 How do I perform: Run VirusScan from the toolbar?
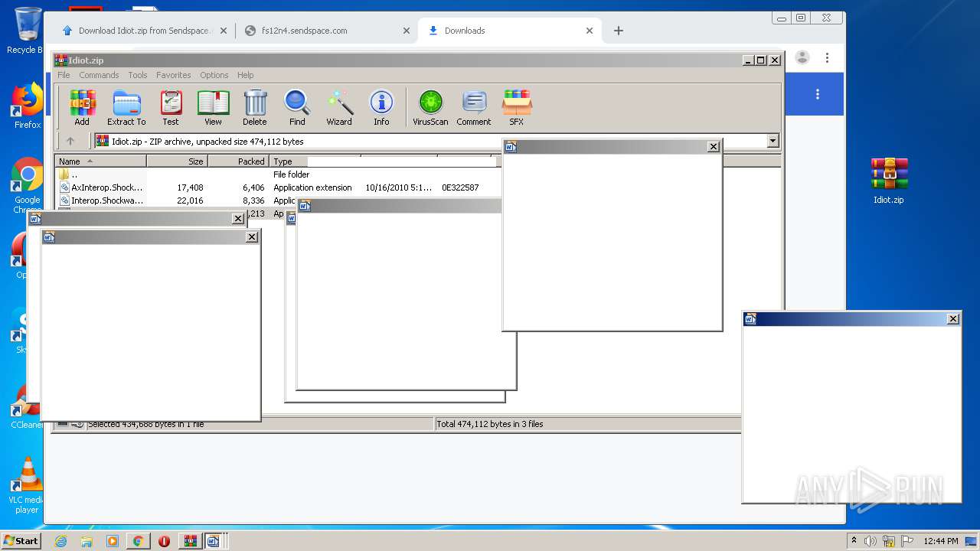click(x=430, y=107)
